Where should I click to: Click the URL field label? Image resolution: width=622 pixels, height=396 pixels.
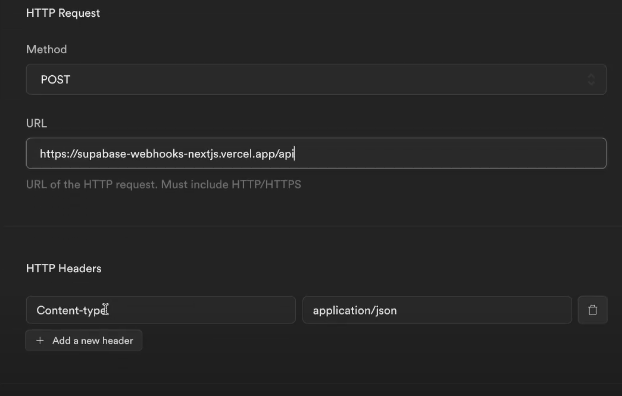(x=36, y=123)
